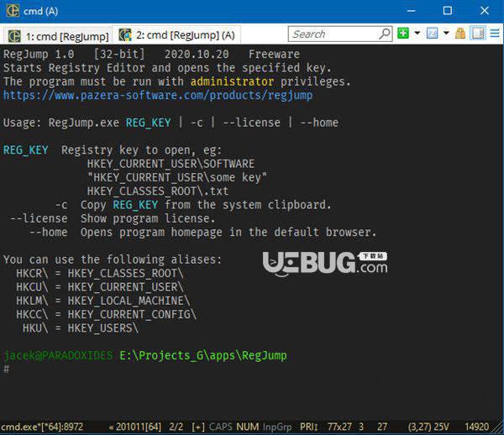Click the padlock icon in the toolbar
This screenshot has width=504, height=435.
(460, 33)
